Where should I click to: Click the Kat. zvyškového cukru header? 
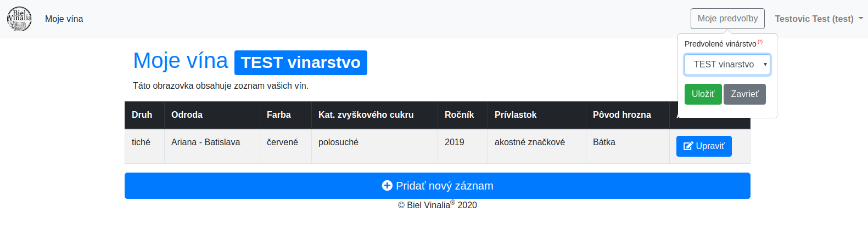pos(366,114)
